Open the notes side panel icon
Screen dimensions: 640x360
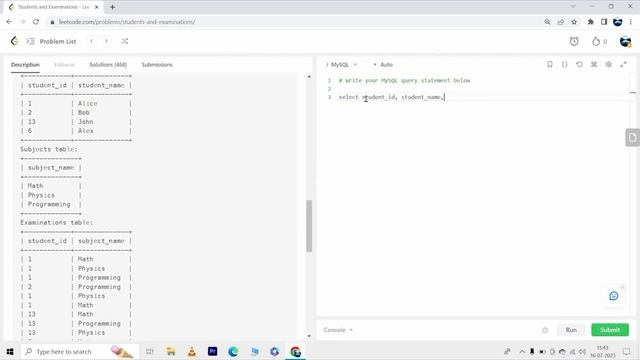(x=632, y=138)
